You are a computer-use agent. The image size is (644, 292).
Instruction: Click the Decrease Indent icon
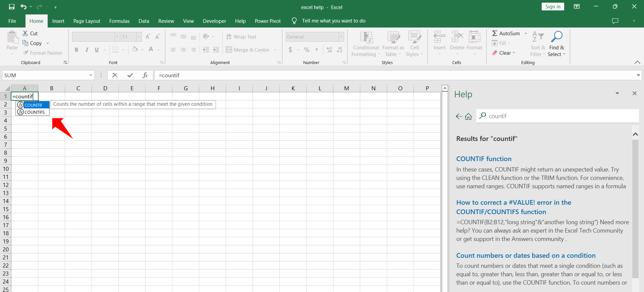[x=206, y=50]
